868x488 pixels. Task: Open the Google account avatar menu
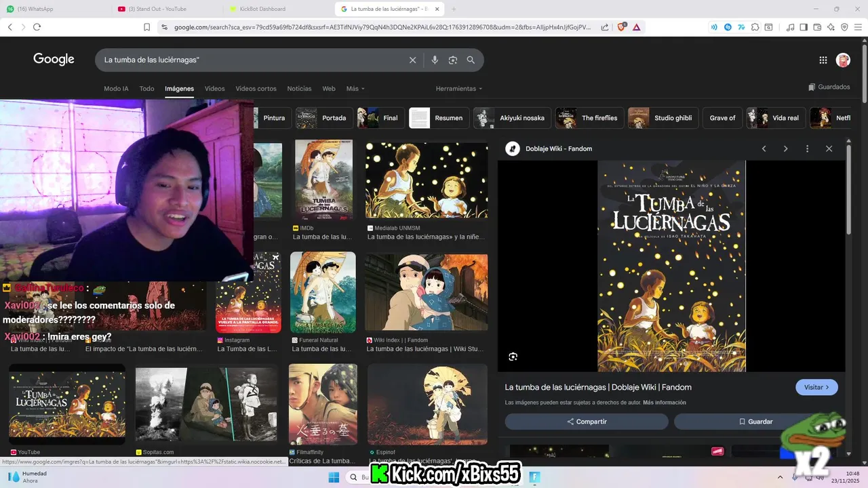843,60
